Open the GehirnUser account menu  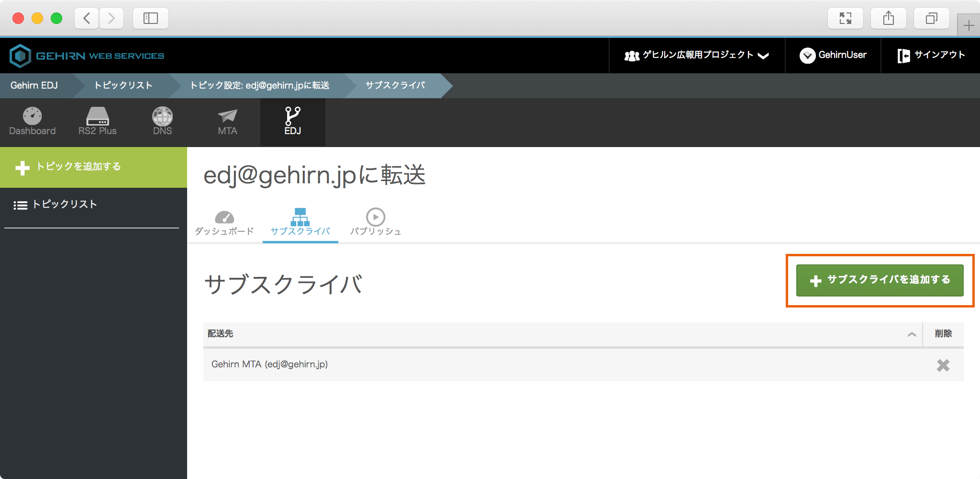[x=833, y=56]
